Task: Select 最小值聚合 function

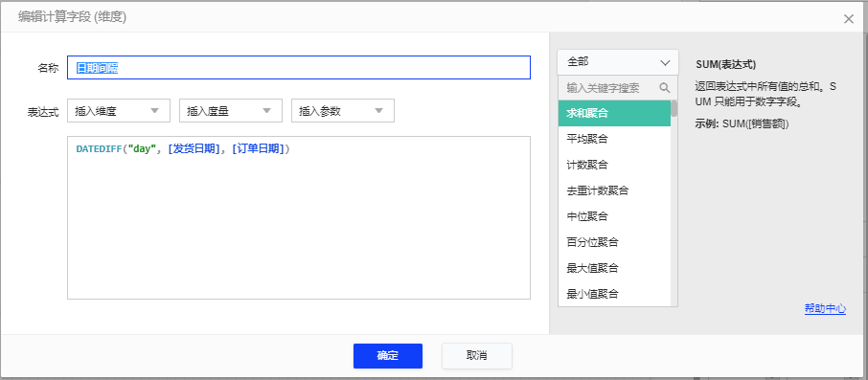Action: tap(614, 294)
